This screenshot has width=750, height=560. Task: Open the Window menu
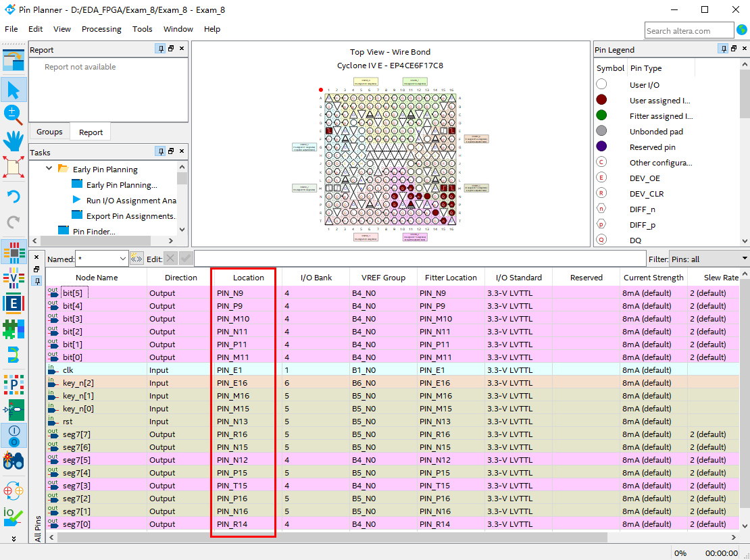coord(178,29)
